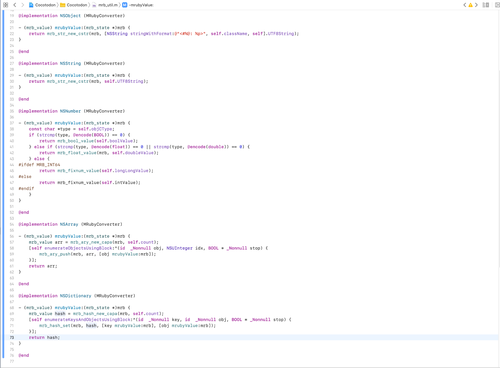Click the '#else' preprocessor line
The image size is (500, 368).
25,177
